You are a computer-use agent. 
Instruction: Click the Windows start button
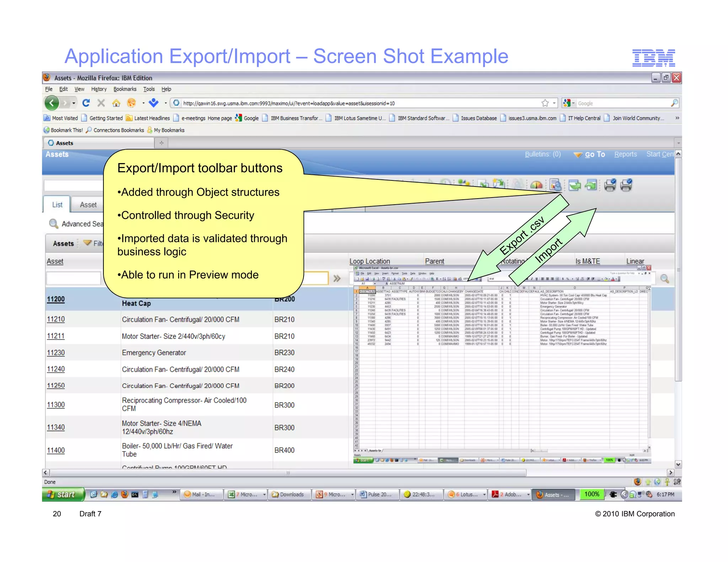pyautogui.click(x=63, y=494)
